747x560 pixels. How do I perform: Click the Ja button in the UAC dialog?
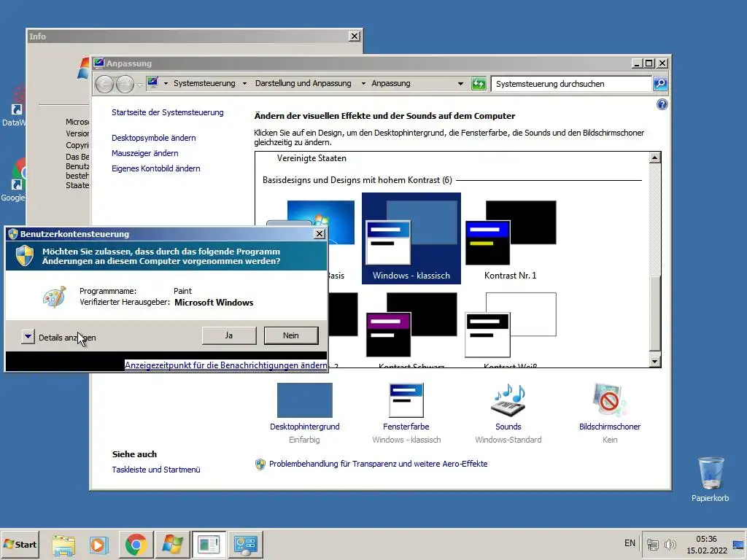tap(229, 335)
